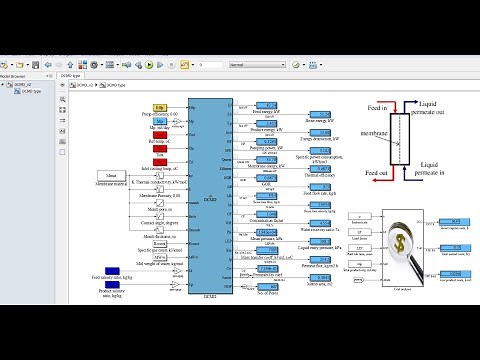Screen dimensions: 480x360
Task: Click the Model Advisor checkmark icon
Action: 296,65
